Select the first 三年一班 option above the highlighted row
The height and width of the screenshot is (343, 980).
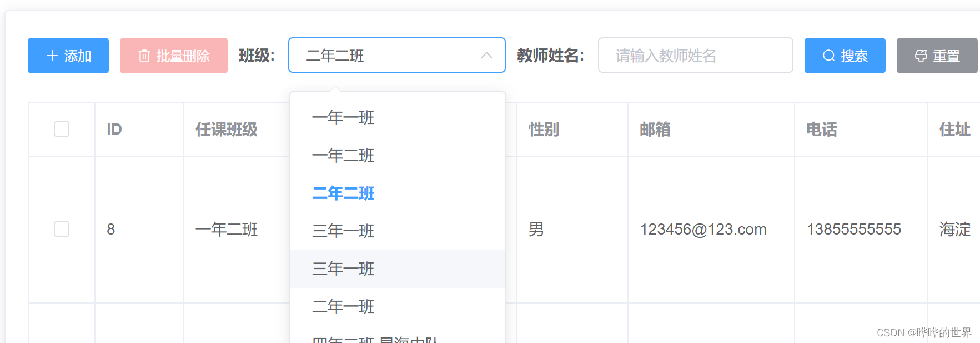click(397, 231)
